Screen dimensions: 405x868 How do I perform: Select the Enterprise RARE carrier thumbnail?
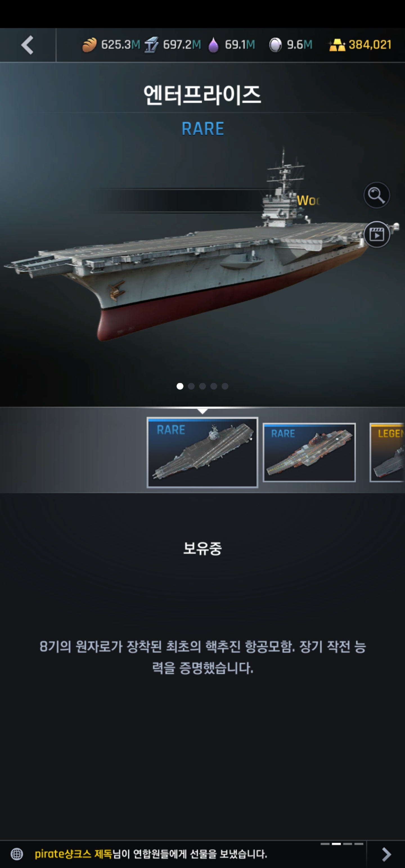202,452
